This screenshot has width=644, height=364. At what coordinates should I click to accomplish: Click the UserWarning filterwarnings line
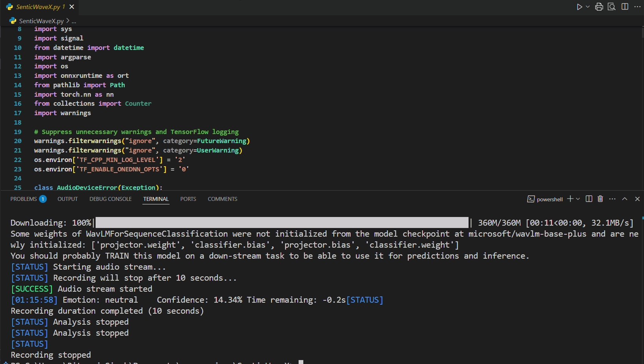[138, 150]
